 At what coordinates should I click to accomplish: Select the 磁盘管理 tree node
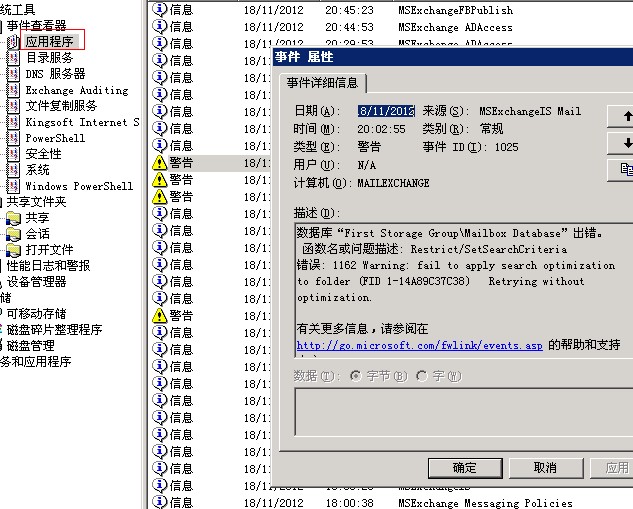click(x=30, y=346)
